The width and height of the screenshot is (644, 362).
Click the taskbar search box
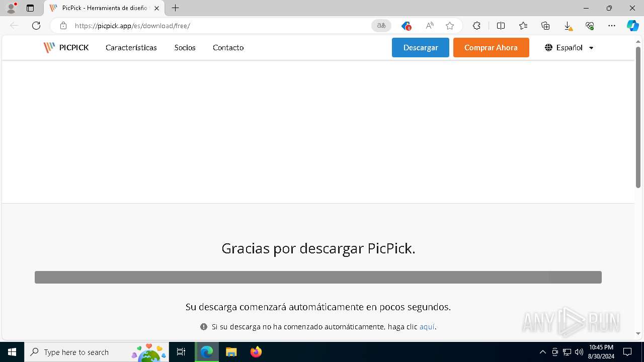97,352
